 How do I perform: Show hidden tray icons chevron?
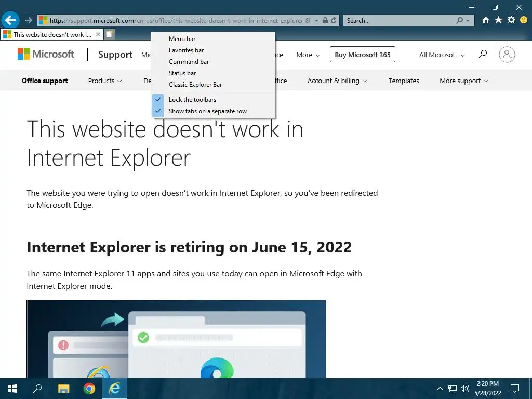click(x=440, y=389)
